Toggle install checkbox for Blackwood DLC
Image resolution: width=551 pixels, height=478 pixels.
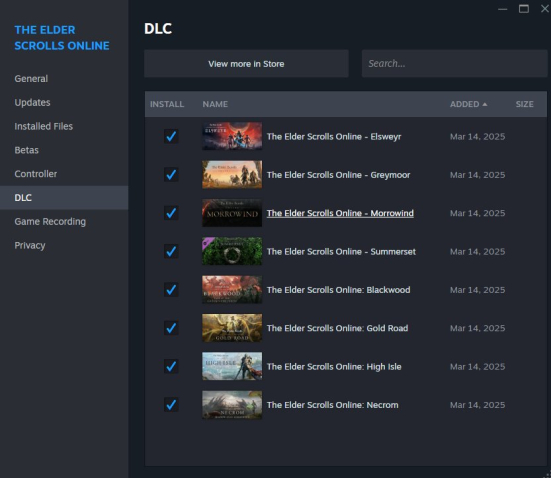pos(171,290)
